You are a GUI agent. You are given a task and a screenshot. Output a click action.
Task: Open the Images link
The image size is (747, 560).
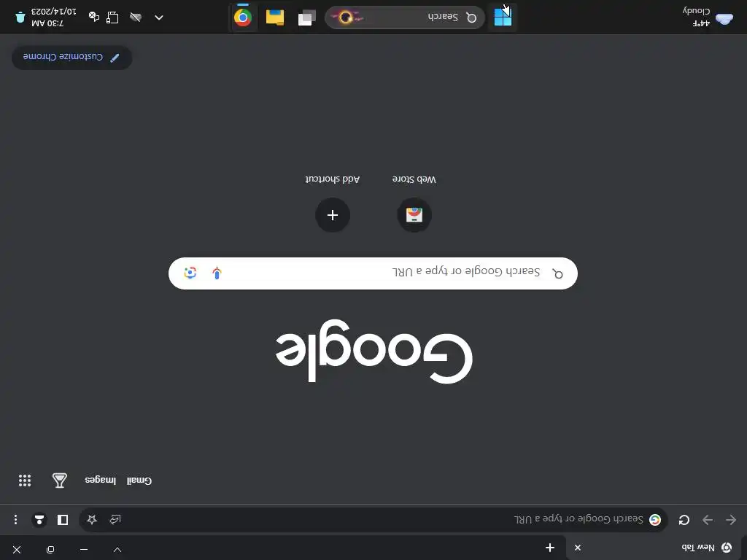(100, 480)
